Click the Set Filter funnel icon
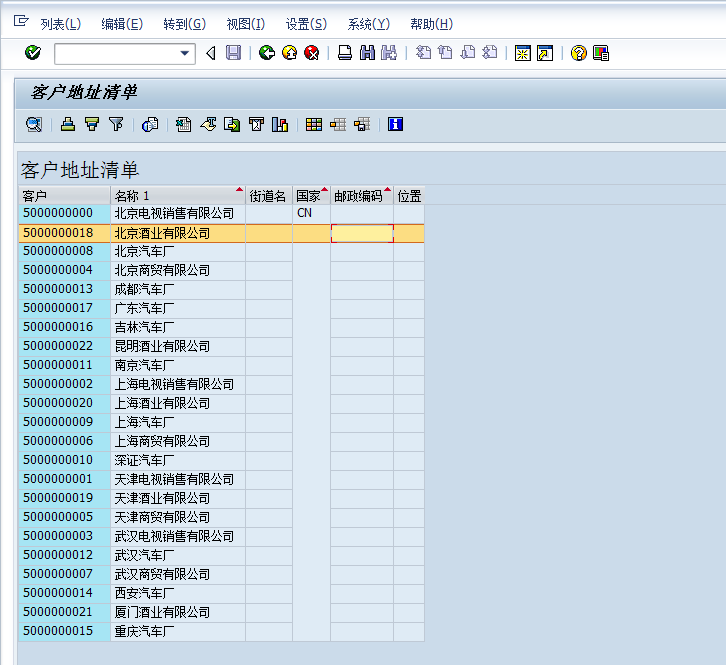 116,125
